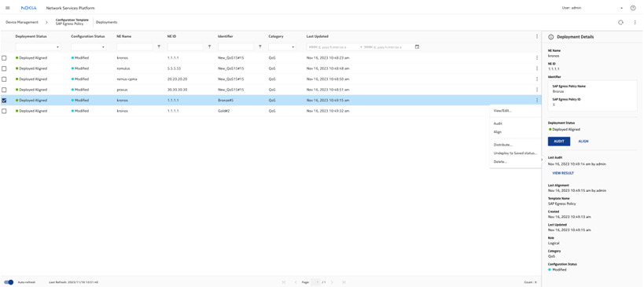Screen dimensions: 644x287
Task: Sort by Deployment Status column header
Action: pos(31,36)
